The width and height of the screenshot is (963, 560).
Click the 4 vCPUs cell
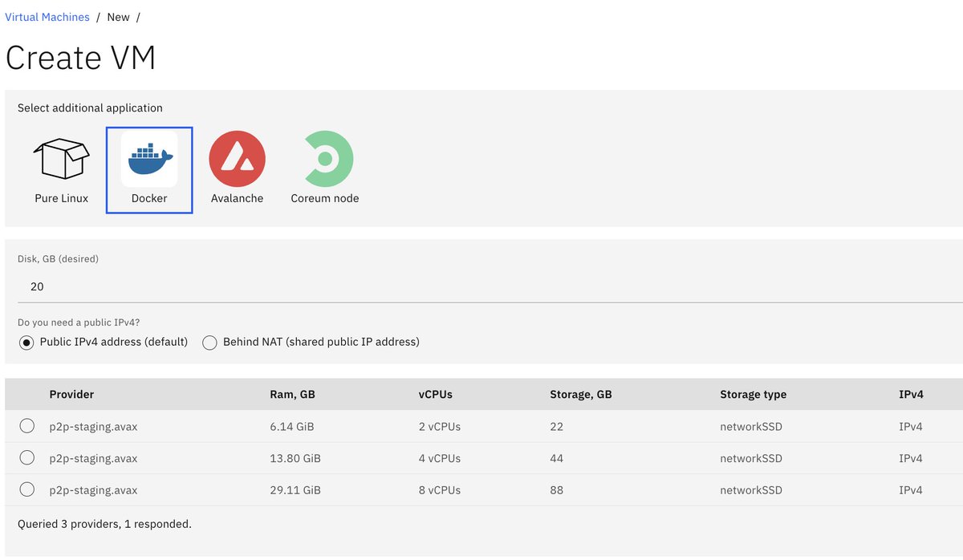pos(440,459)
